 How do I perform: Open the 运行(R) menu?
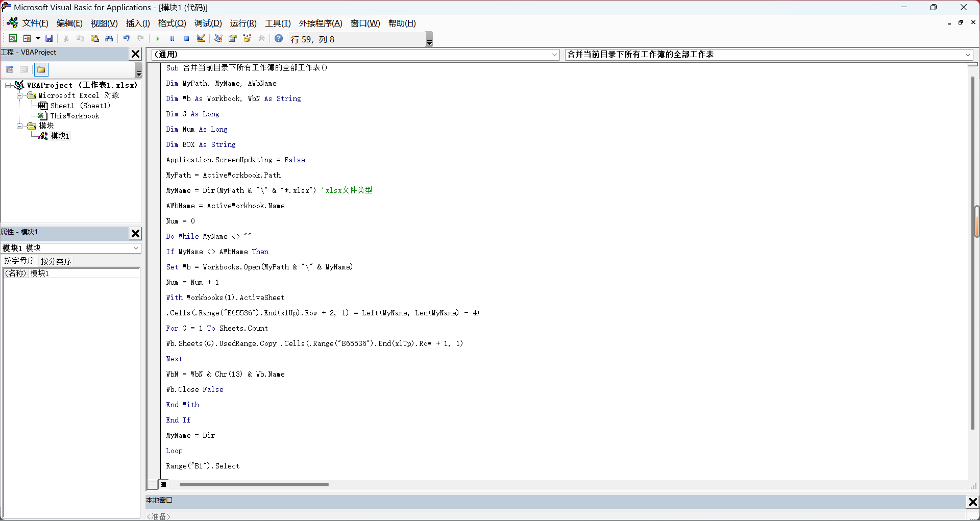243,23
